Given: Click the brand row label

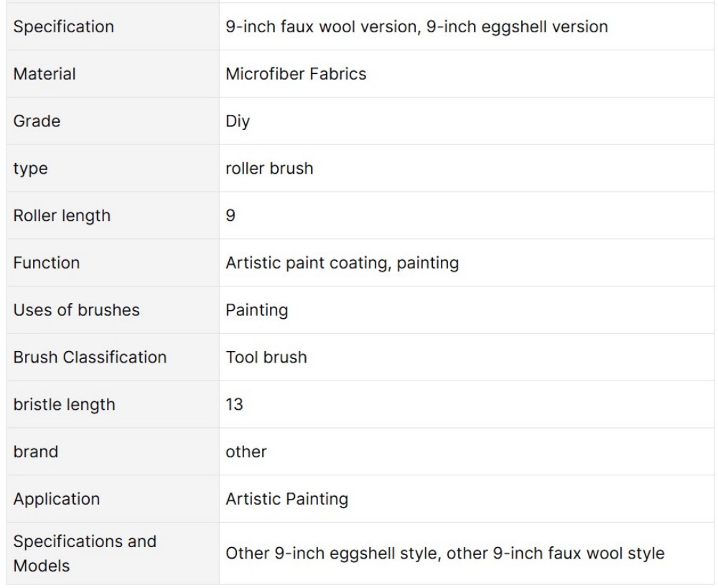Looking at the screenshot, I should pyautogui.click(x=36, y=452).
